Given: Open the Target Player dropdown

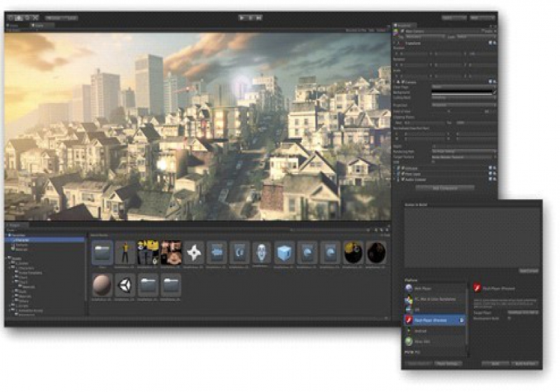Looking at the screenshot, I should coord(523,312).
